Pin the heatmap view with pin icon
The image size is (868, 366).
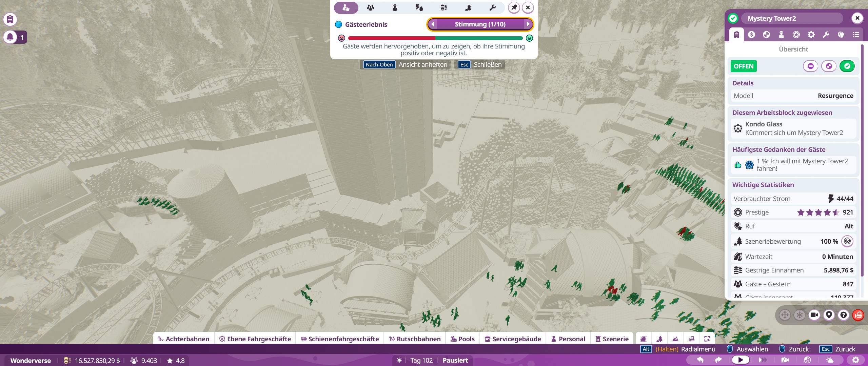pos(514,7)
